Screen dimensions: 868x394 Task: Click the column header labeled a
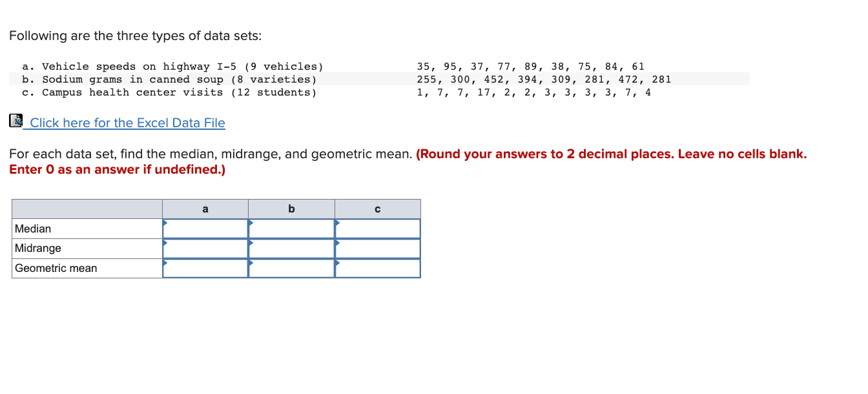coord(205,209)
